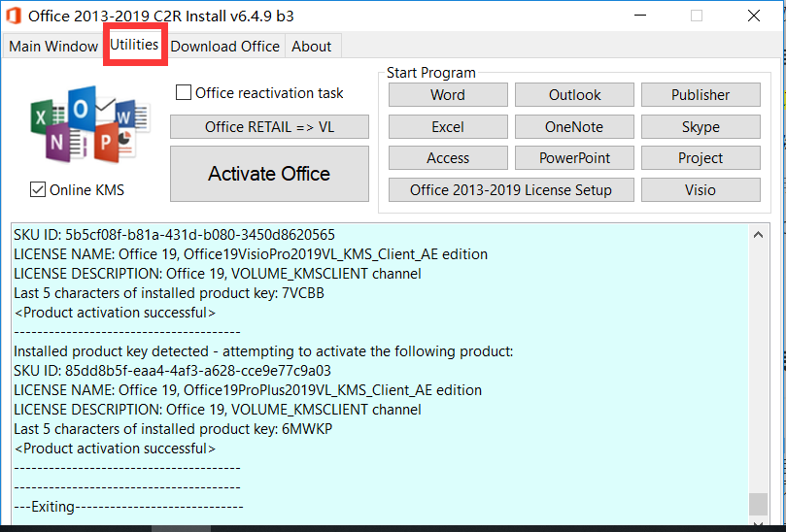Launch OneNote from Start Program

pyautogui.click(x=574, y=127)
